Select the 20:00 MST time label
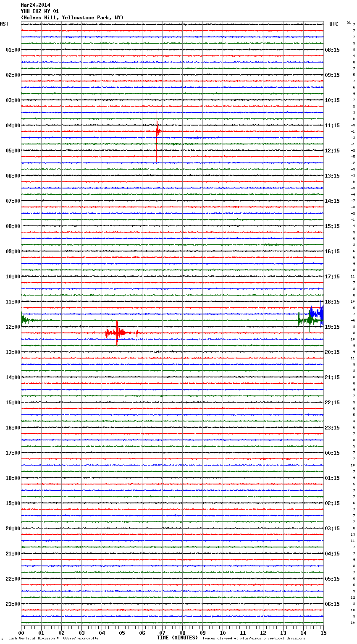 13,529
